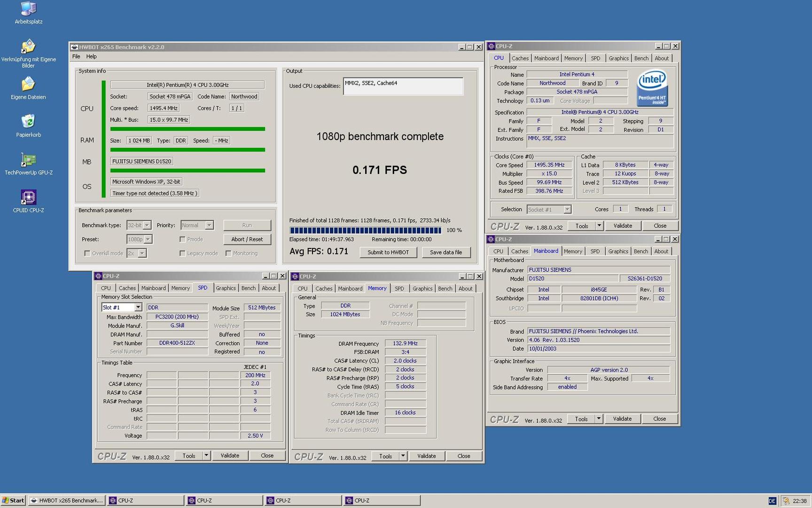Switch to Mainboard tab in SPD CPU-Z window
Screen dimensions: 812x508
(153, 288)
